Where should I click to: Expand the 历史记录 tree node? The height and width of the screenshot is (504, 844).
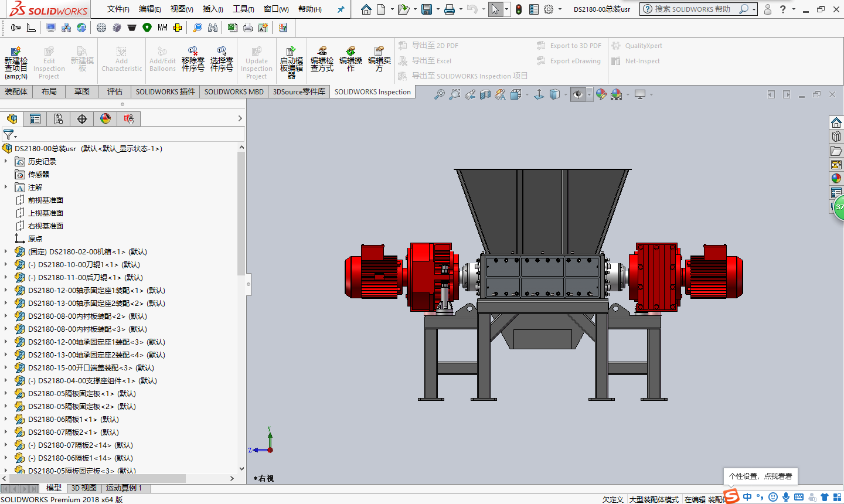click(x=6, y=161)
